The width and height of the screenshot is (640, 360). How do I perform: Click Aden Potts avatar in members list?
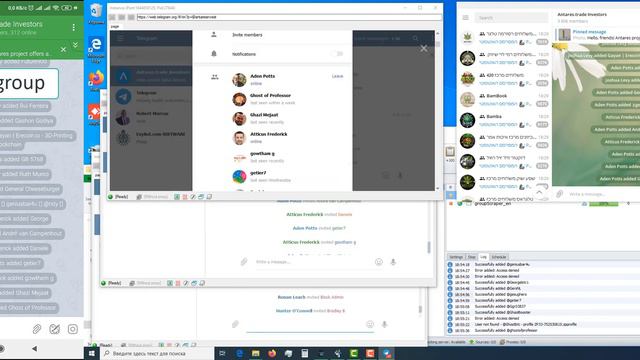point(239,80)
